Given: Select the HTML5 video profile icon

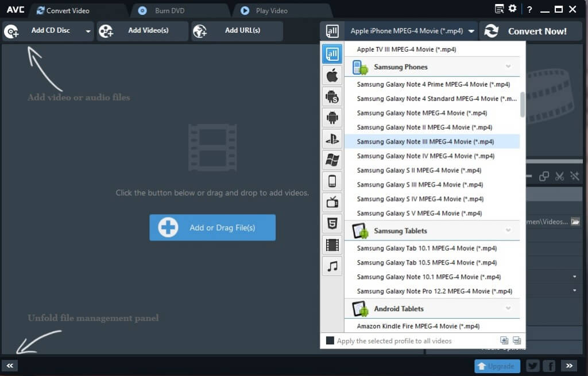Looking at the screenshot, I should (x=332, y=223).
